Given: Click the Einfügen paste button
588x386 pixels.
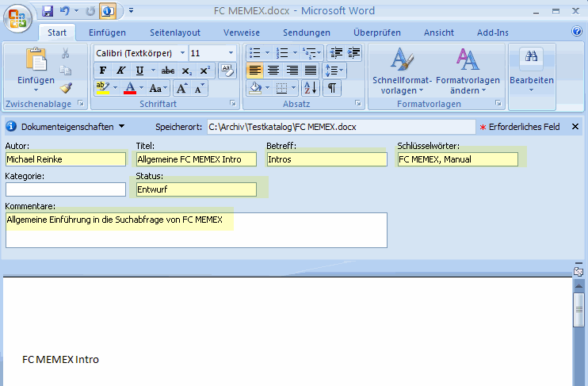Looking at the screenshot, I should click(36, 70).
